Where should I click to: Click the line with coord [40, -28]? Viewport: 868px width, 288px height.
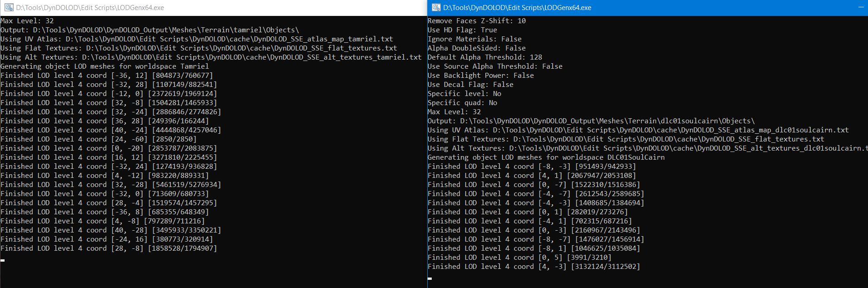pyautogui.click(x=111, y=230)
